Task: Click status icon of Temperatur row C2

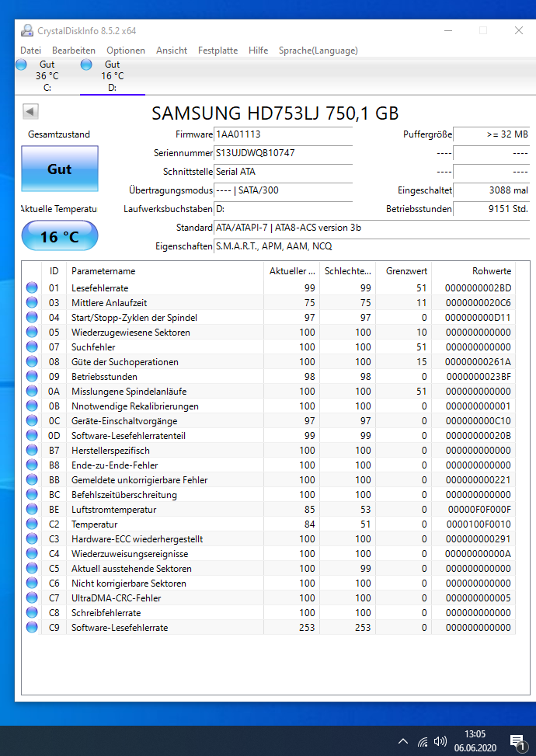Action: pos(32,524)
